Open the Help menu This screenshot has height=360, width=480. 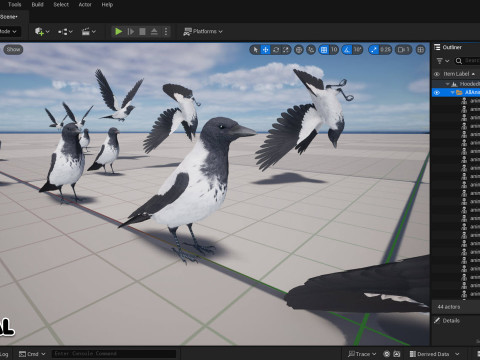click(107, 5)
